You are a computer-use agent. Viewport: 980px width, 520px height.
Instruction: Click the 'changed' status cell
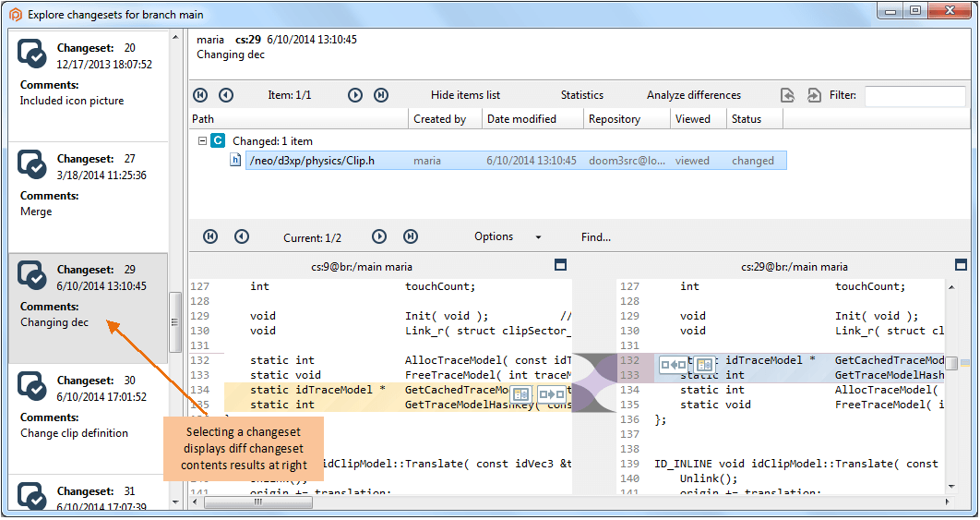[752, 161]
